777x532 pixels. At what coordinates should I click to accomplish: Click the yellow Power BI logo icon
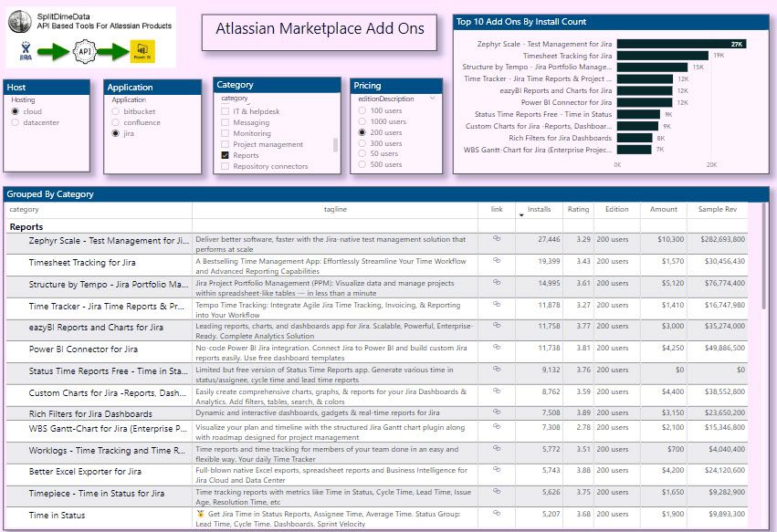pos(142,51)
